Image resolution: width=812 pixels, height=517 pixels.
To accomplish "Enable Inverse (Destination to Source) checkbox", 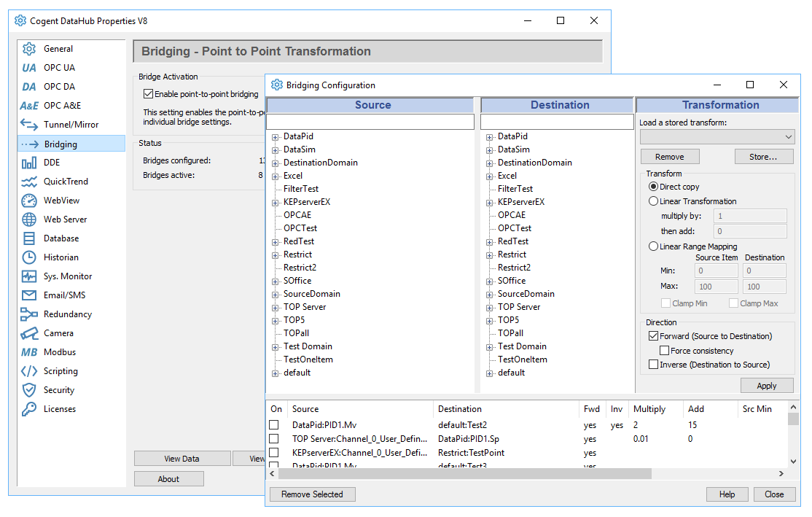I will pyautogui.click(x=654, y=365).
